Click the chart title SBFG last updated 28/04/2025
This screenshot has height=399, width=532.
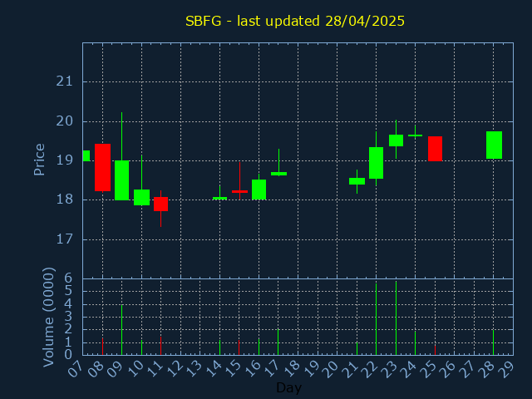pos(295,21)
